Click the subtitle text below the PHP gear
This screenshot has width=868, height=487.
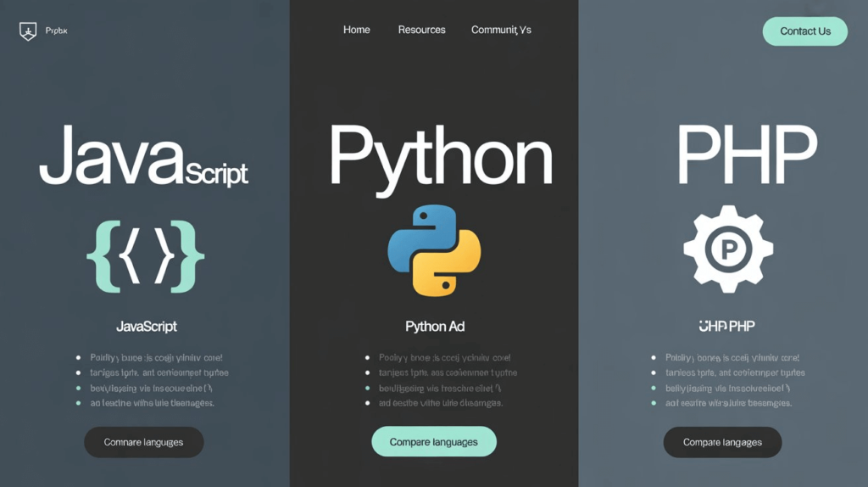726,327
